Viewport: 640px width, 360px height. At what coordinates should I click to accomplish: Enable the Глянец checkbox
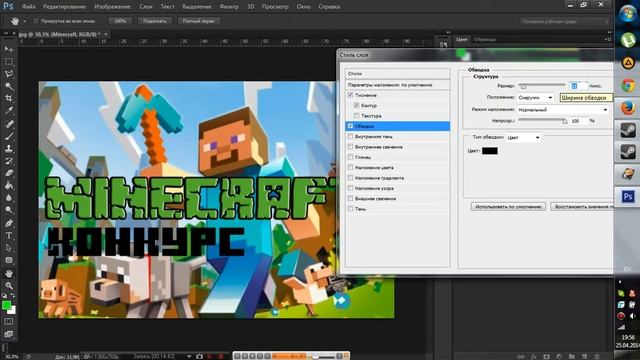(350, 157)
